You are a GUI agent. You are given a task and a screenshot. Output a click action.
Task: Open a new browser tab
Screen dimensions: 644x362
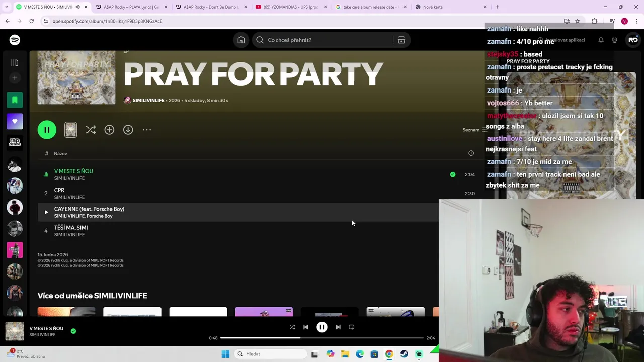497,7
